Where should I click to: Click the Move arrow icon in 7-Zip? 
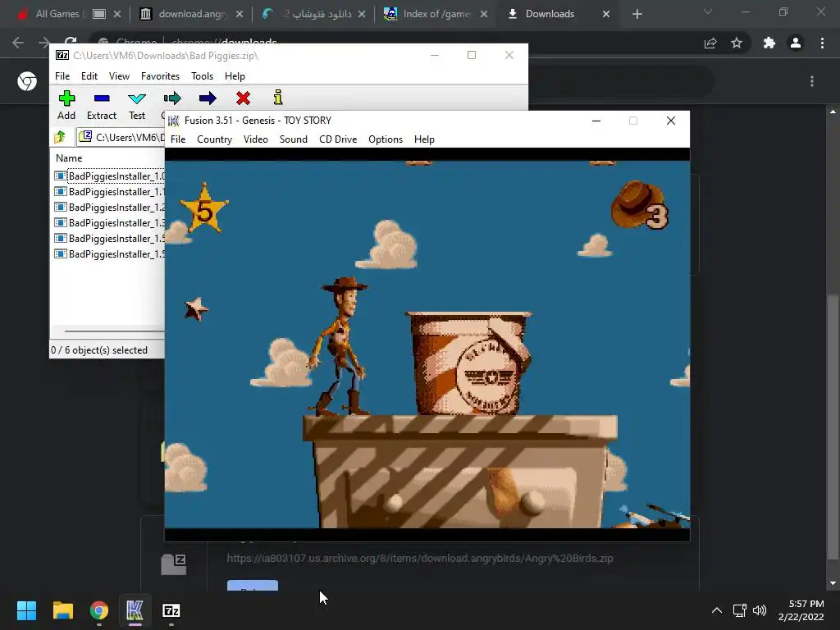(208, 98)
